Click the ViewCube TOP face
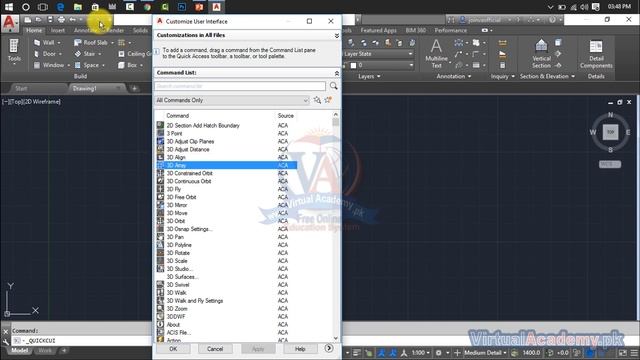Image resolution: width=640 pixels, height=360 pixels. pyautogui.click(x=611, y=132)
